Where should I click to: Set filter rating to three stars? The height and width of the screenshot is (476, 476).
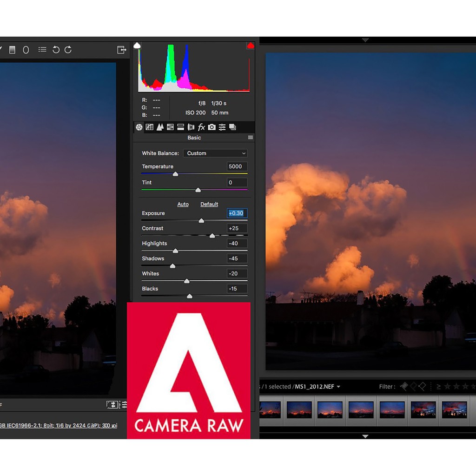tap(465, 386)
